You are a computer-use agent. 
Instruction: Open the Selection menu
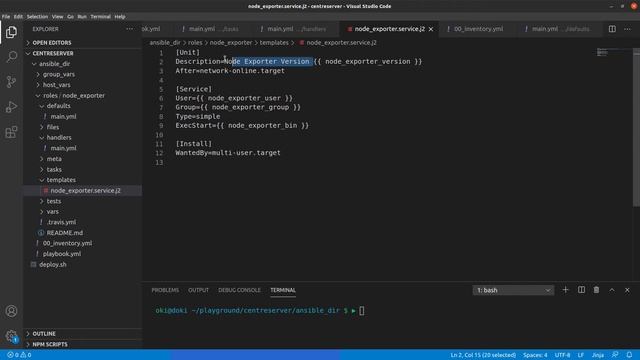pyautogui.click(x=37, y=17)
